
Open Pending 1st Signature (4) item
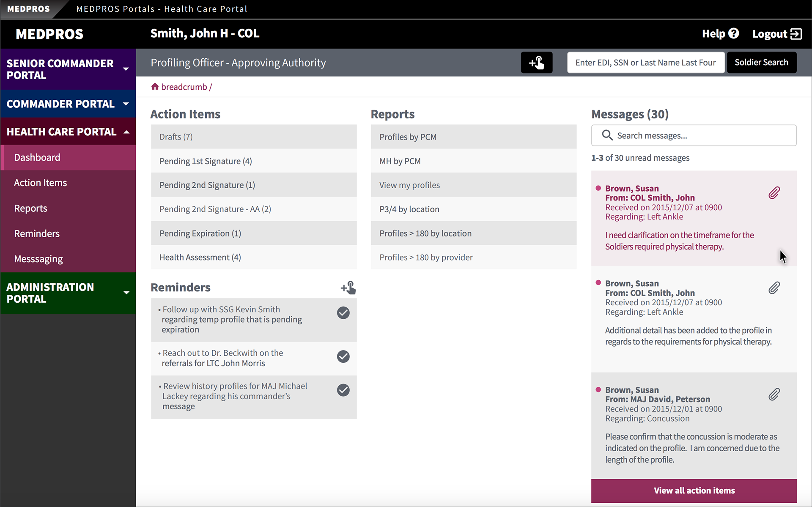[x=254, y=161]
